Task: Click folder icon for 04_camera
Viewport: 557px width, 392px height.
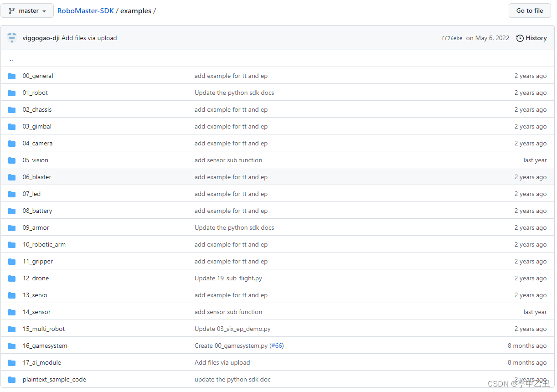Action: point(12,144)
